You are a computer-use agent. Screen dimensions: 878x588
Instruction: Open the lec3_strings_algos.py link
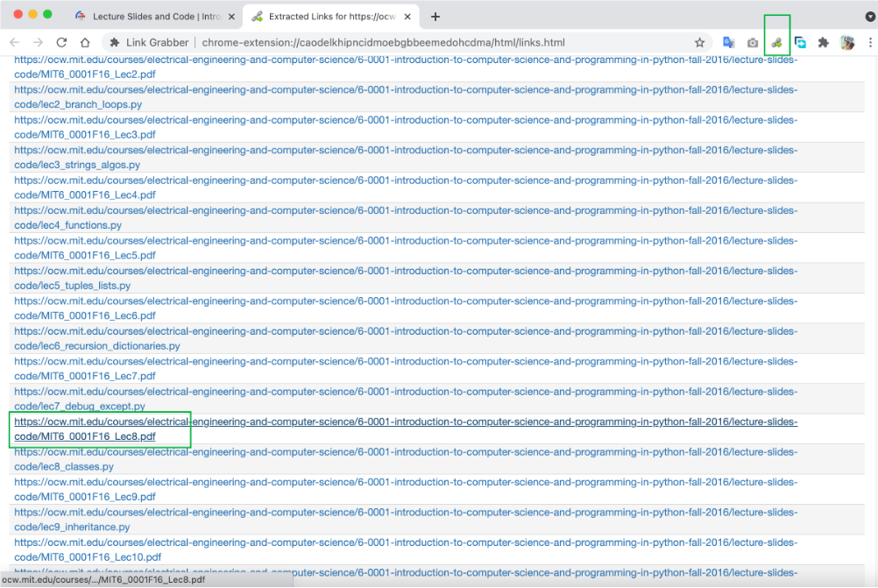click(406, 158)
